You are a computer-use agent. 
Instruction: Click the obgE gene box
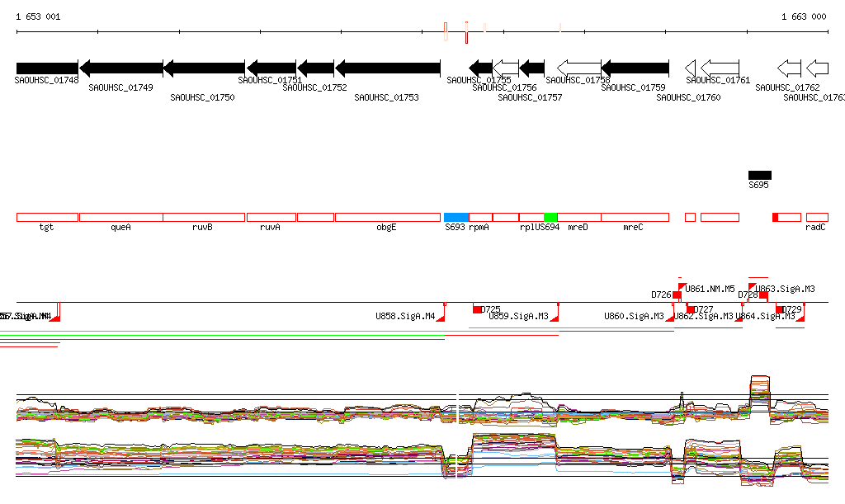point(388,218)
